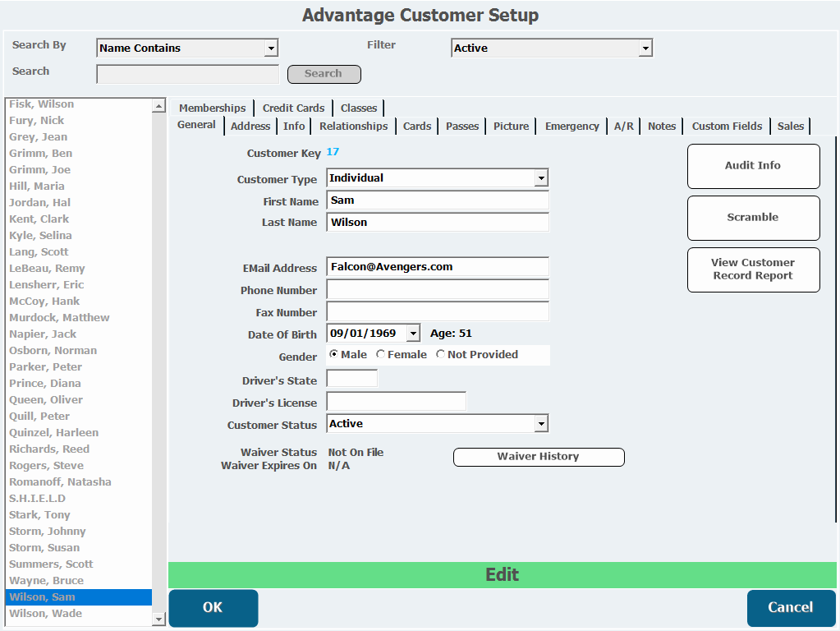Open the Credit Cards tab
The height and width of the screenshot is (631, 840).
pyautogui.click(x=294, y=108)
